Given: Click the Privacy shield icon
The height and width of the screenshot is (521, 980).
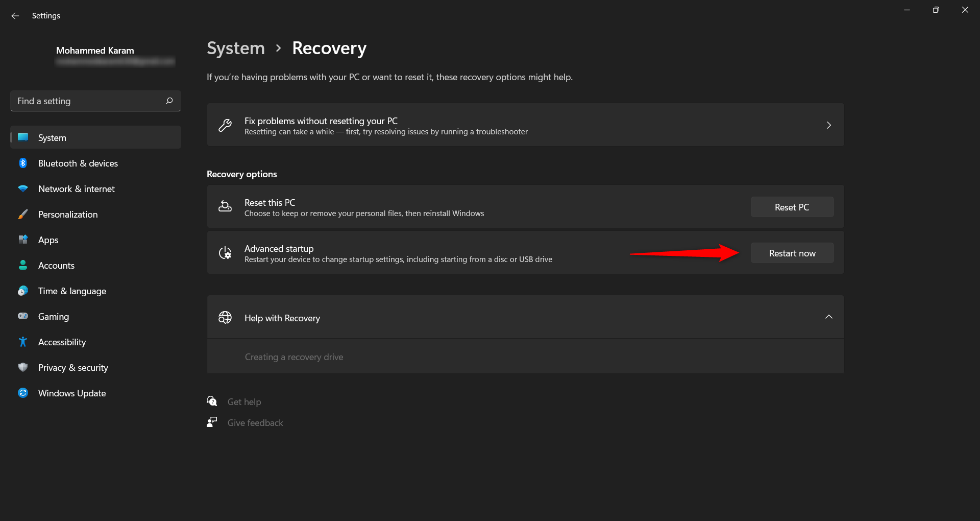Looking at the screenshot, I should [23, 367].
